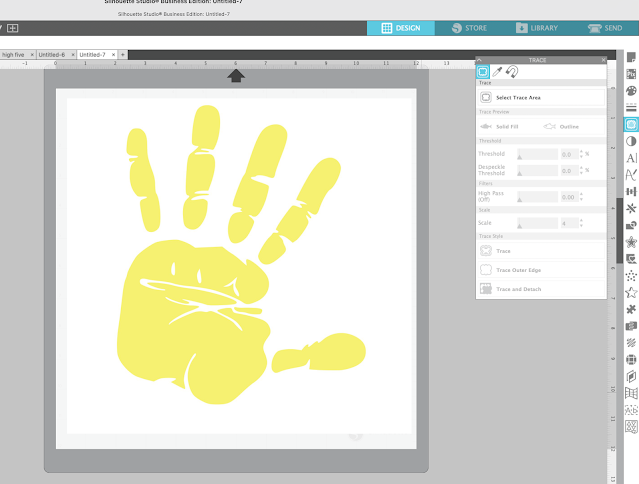Open the Page Setup panel icon
This screenshot has height=484, width=639.
coord(631,57)
